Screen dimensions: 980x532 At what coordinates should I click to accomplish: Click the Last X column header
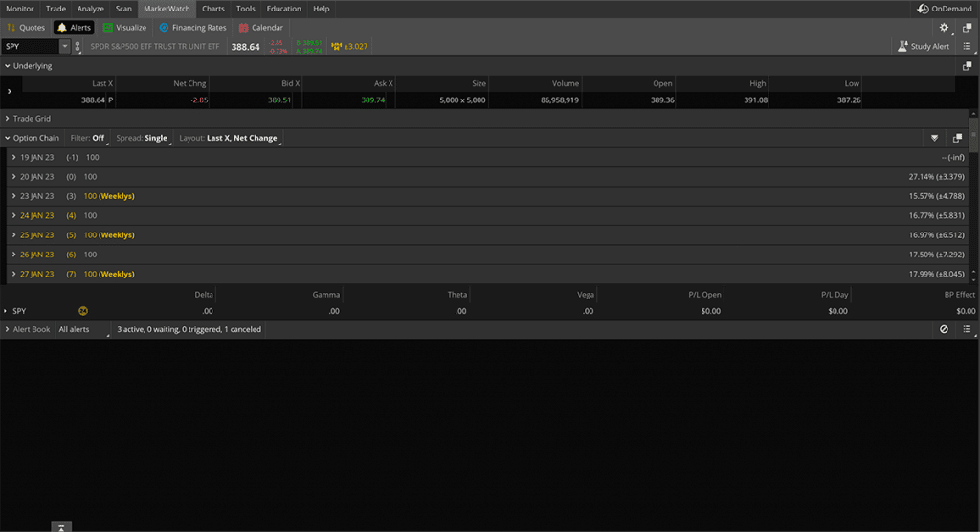coord(102,84)
